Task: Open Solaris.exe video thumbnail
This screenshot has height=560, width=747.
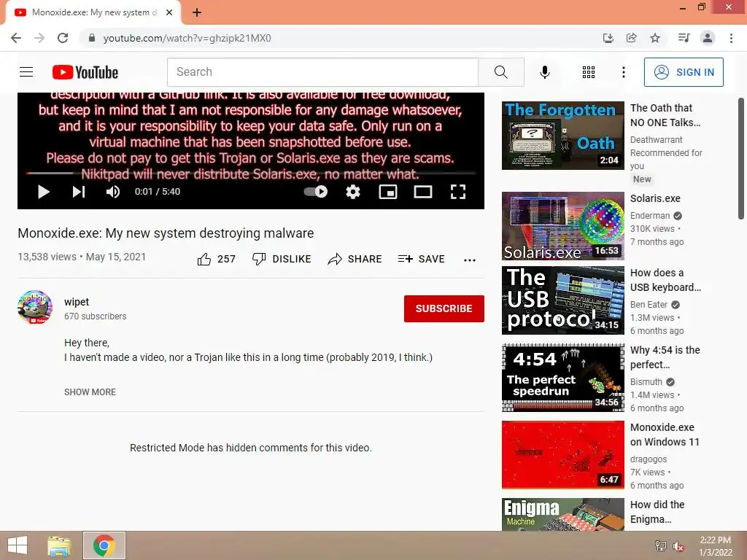Action: [563, 226]
